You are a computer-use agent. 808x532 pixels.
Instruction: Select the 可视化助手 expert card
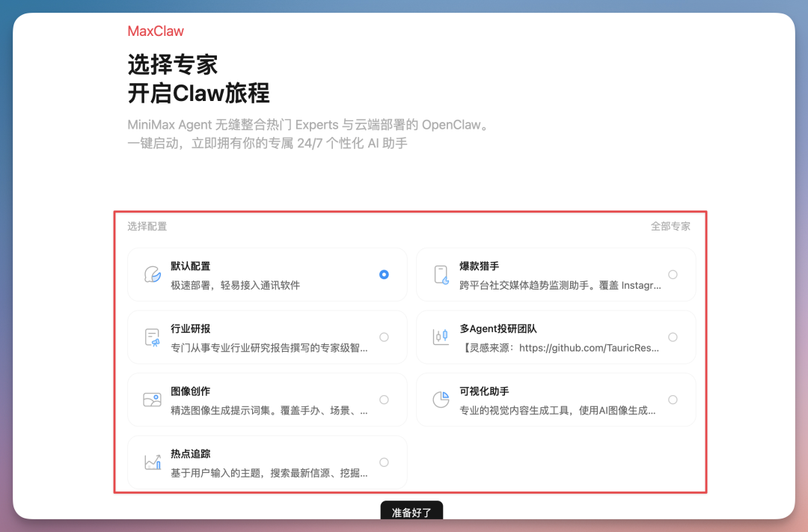click(555, 399)
